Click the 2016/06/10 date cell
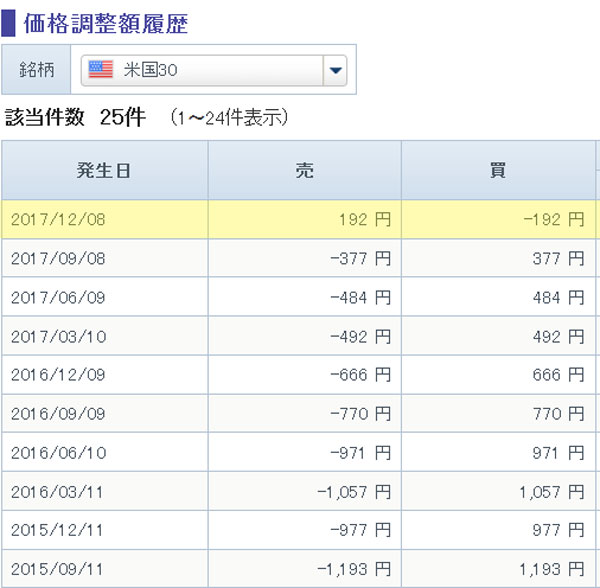Viewport: 600px width, 588px height. point(58,453)
